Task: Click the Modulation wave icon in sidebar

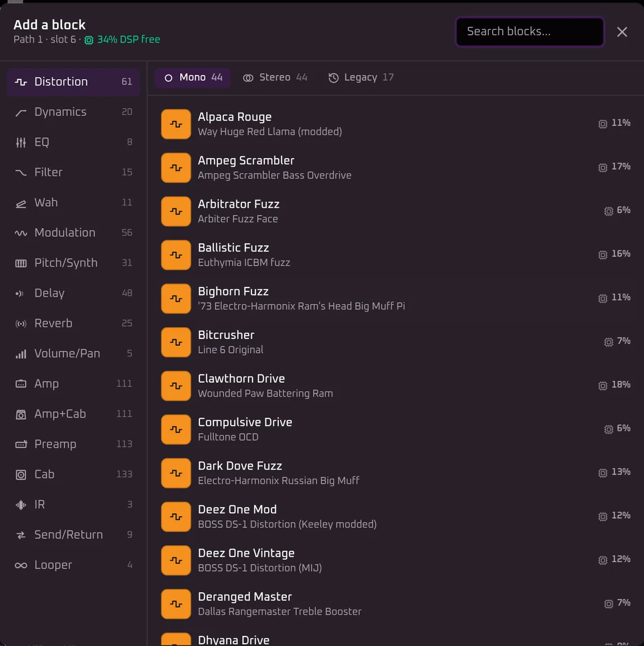Action: click(21, 233)
